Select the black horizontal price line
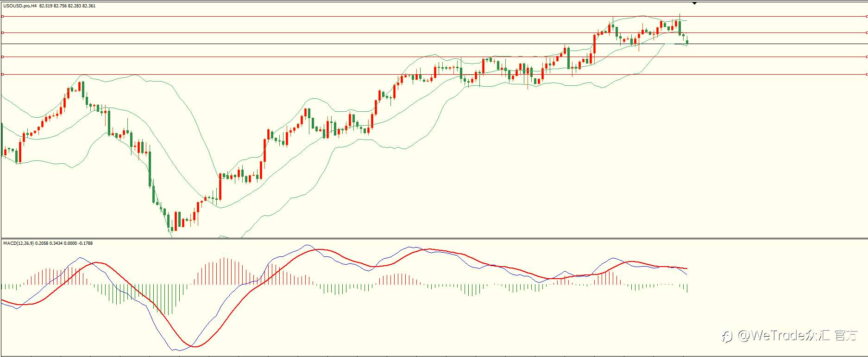 coord(434,44)
